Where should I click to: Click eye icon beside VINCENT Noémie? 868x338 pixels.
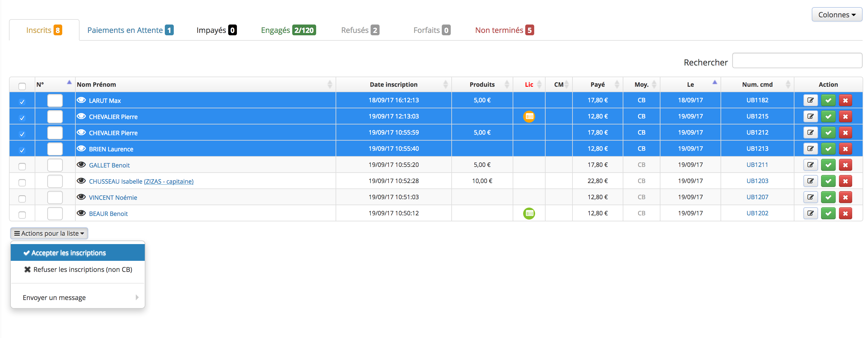81,197
